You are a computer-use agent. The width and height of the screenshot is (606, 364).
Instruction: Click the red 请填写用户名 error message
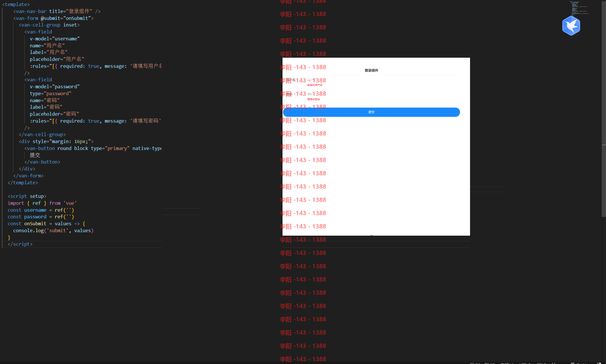pos(315,85)
